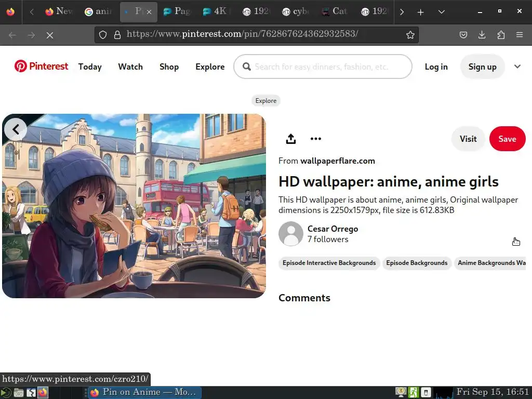This screenshot has height=399, width=532.
Task: Click the logout icon in system tray
Action: (413, 393)
